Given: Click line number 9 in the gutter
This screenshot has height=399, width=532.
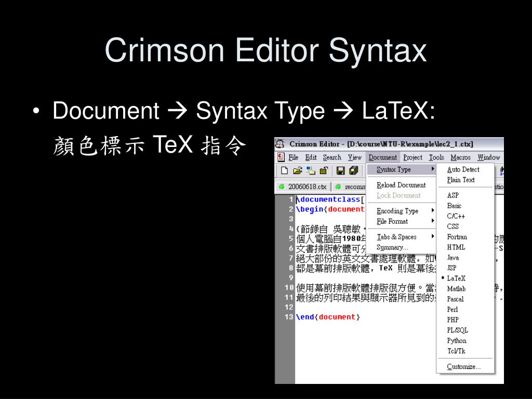Looking at the screenshot, I should click(x=291, y=278).
